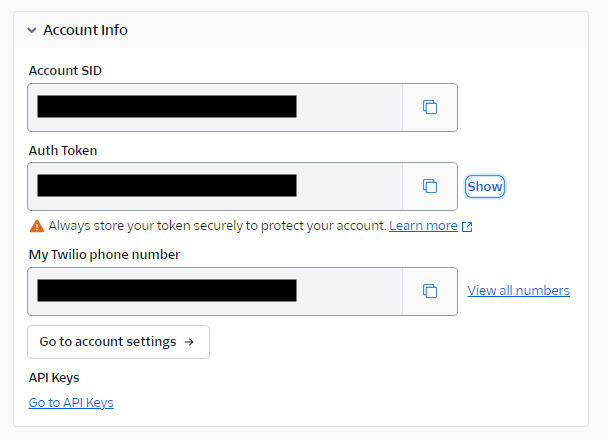
Task: Show the hidden Auth Token
Action: click(485, 187)
